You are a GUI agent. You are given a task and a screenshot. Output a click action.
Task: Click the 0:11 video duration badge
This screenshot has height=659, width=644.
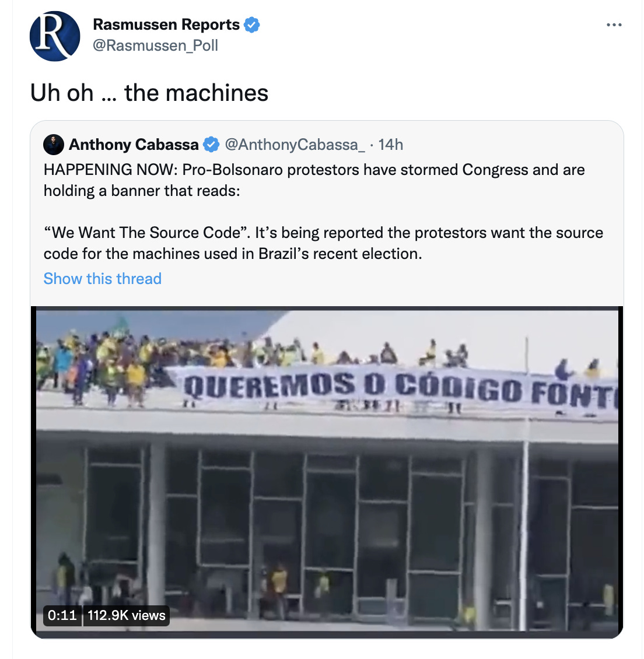62,616
